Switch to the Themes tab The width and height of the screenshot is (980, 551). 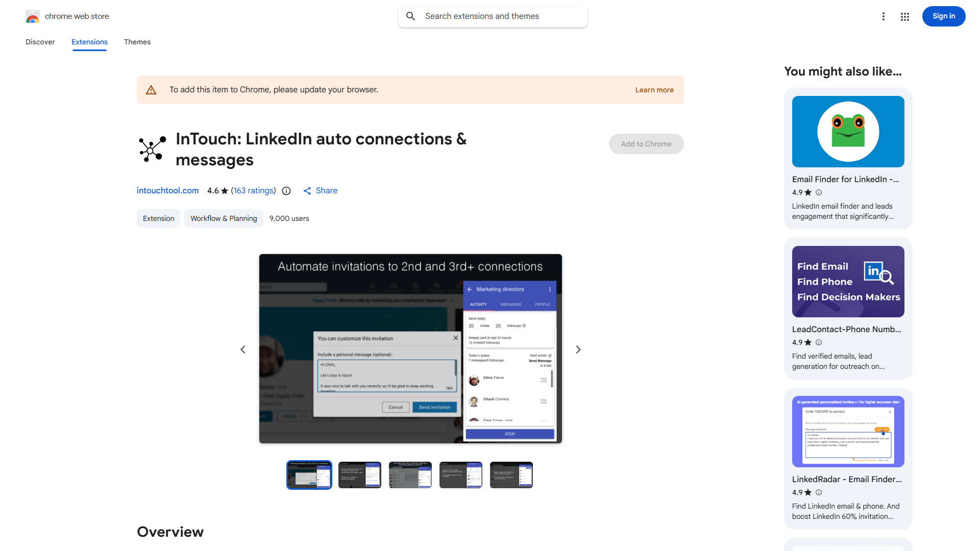coord(137,42)
